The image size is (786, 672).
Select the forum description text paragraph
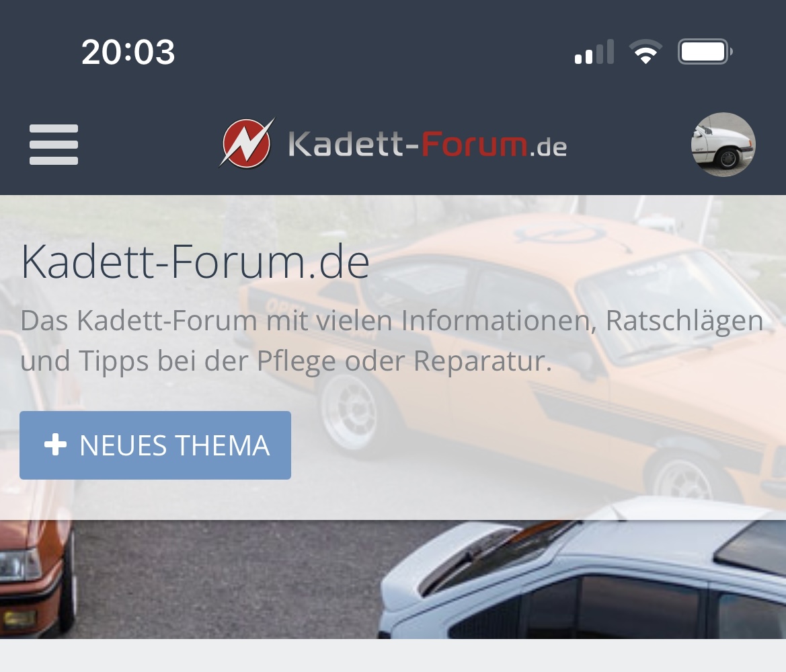391,340
